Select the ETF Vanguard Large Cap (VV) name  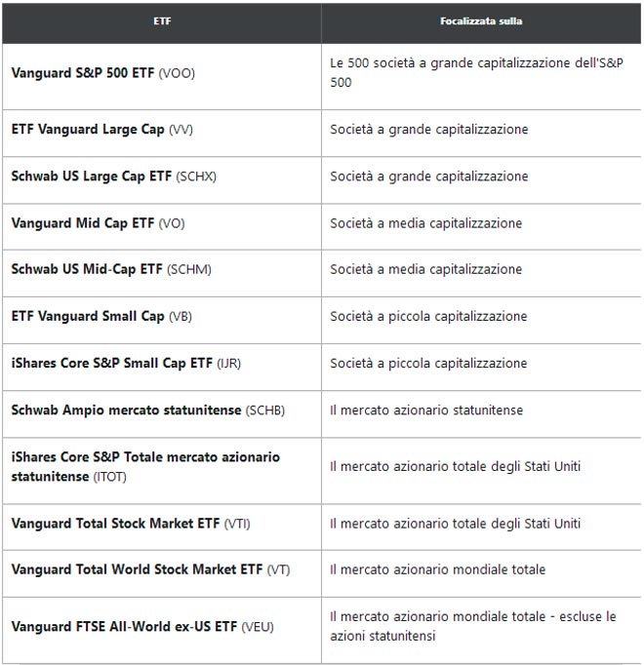click(101, 129)
